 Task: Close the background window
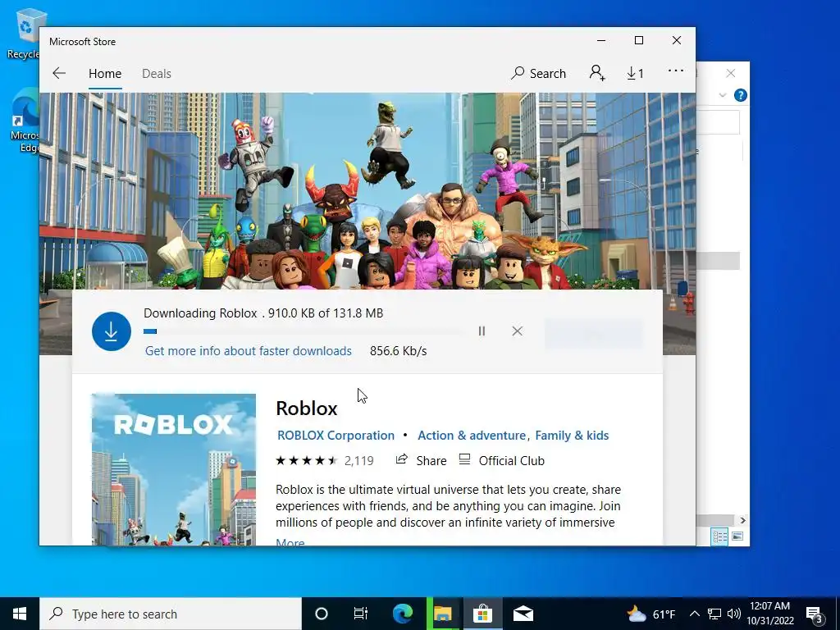(731, 73)
